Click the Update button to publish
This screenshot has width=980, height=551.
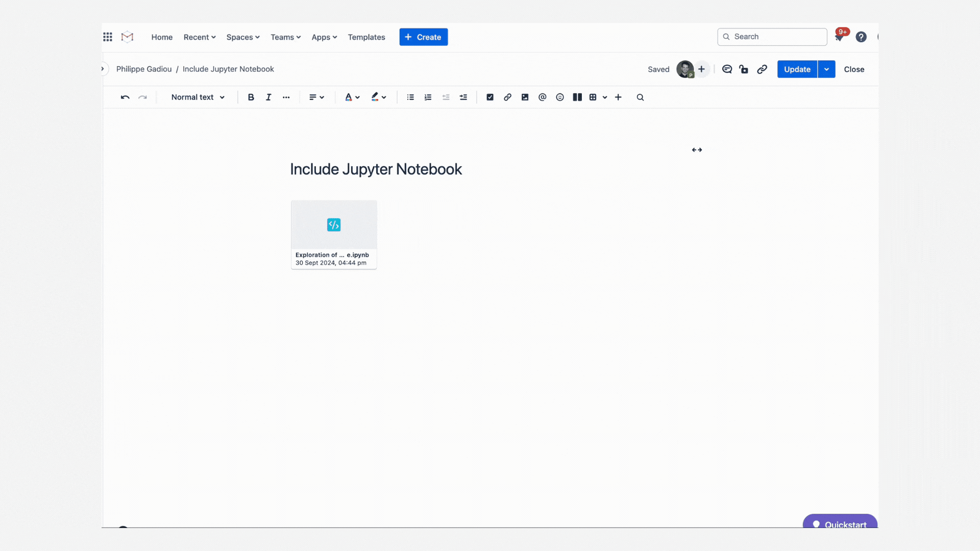[x=798, y=69]
